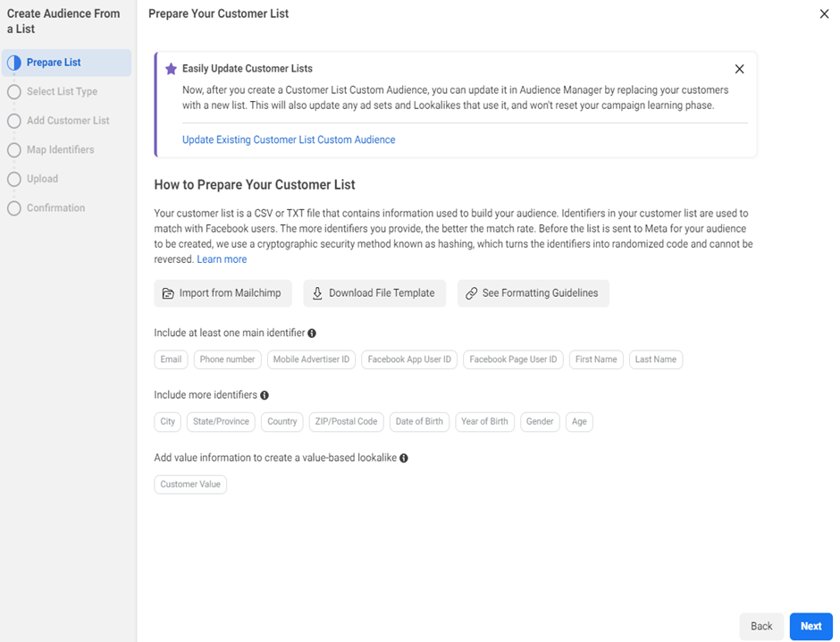Dismiss the Easily Update Customer Lists banner

(739, 69)
